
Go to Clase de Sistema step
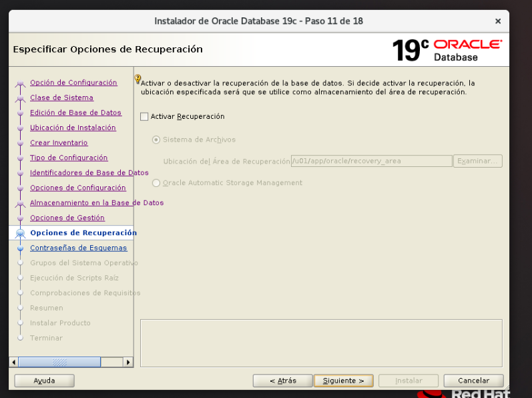pyautogui.click(x=62, y=97)
